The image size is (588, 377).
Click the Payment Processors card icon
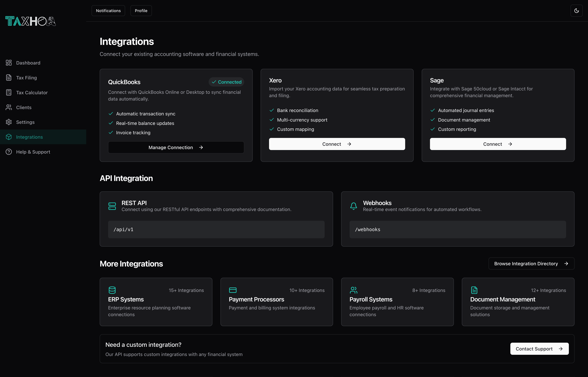pyautogui.click(x=233, y=290)
